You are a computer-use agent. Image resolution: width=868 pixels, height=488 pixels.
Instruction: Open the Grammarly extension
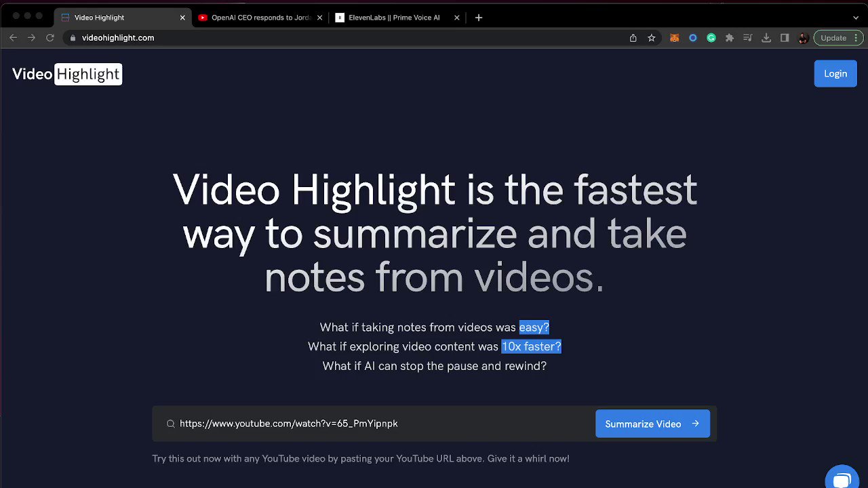pos(711,38)
